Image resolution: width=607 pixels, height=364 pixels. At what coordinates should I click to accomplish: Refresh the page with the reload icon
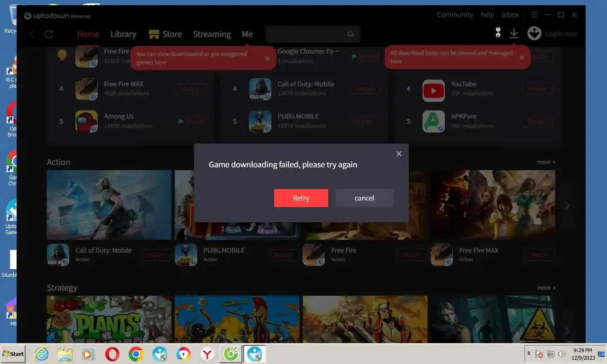click(x=48, y=34)
